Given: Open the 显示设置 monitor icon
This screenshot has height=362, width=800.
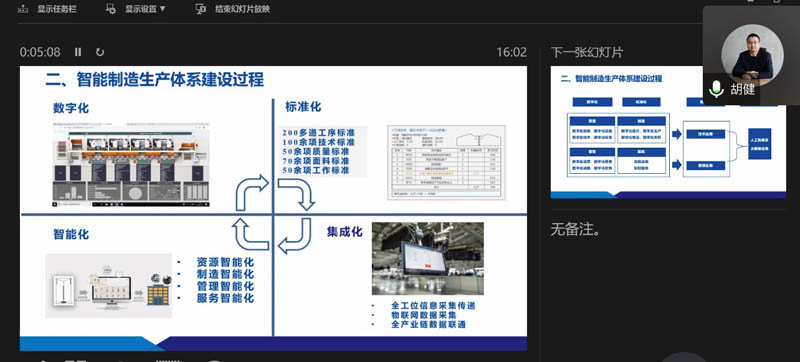Looking at the screenshot, I should (111, 9).
